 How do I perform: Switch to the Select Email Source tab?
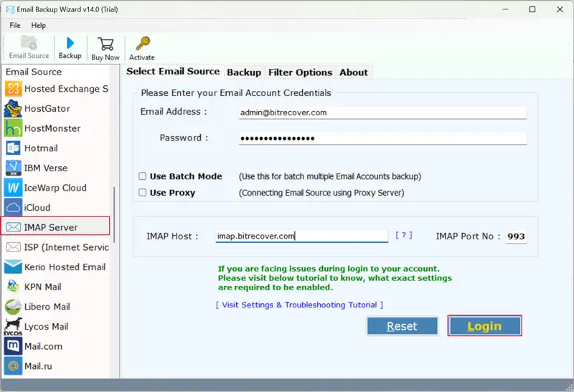(x=173, y=72)
